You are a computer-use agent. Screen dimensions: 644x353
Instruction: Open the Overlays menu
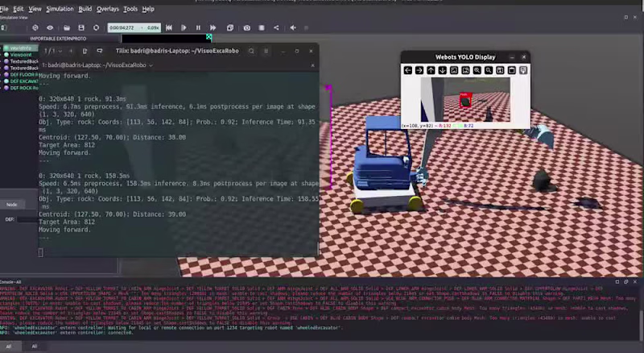108,9
